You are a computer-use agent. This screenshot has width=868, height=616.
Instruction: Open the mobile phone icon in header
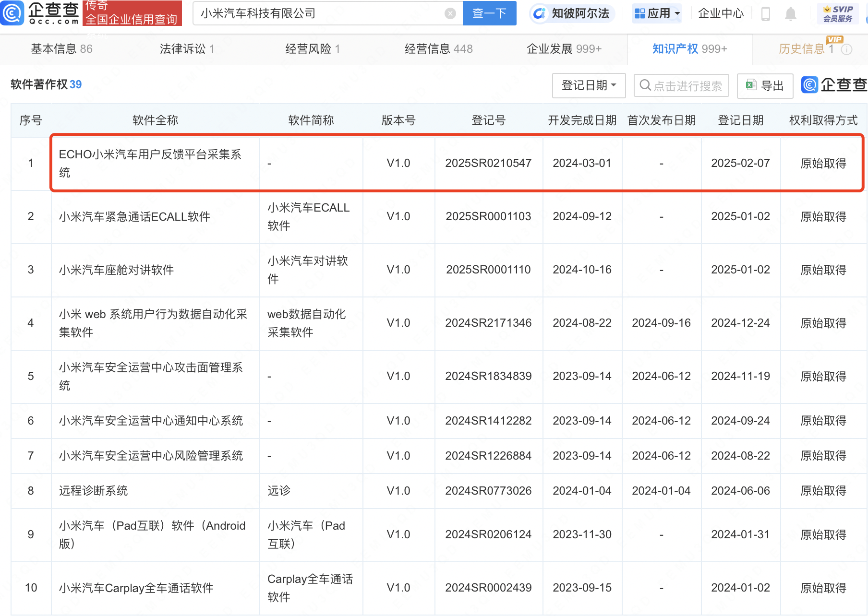coord(766,14)
